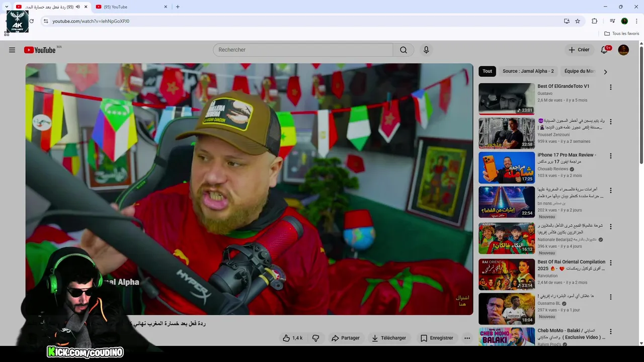
Task: Open the Best Of ElGrandeToto V1 thumbnail
Action: (507, 99)
